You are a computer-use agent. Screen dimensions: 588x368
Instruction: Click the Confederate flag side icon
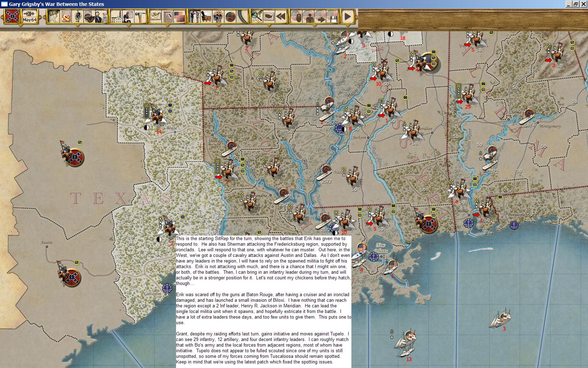12,16
